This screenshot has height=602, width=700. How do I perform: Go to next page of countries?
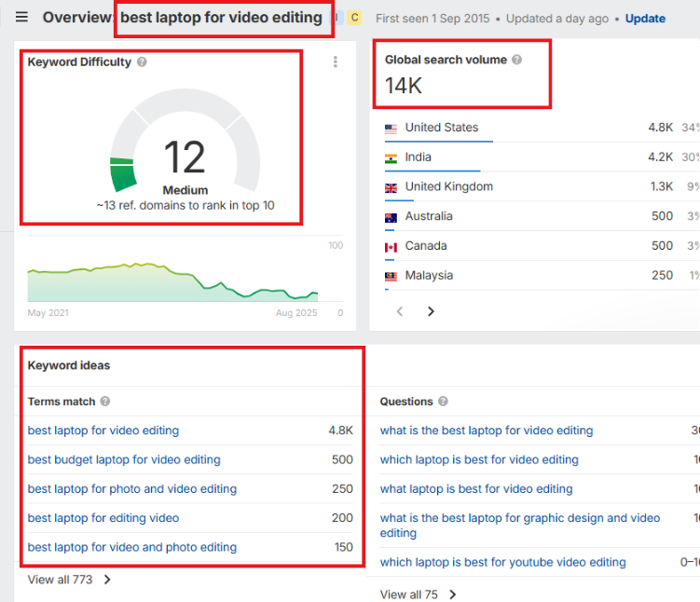pyautogui.click(x=431, y=311)
